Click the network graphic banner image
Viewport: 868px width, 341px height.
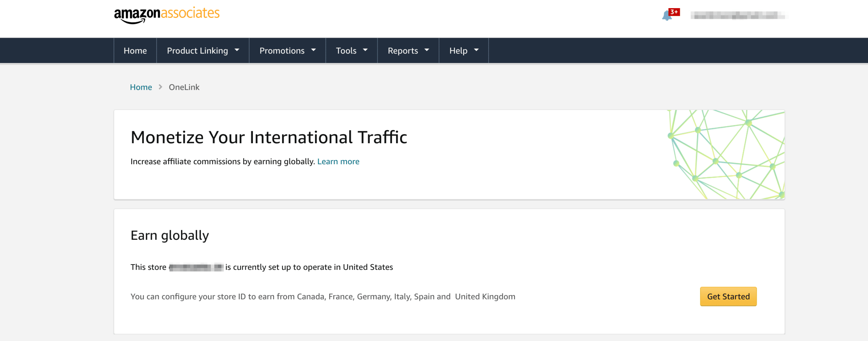tap(726, 154)
